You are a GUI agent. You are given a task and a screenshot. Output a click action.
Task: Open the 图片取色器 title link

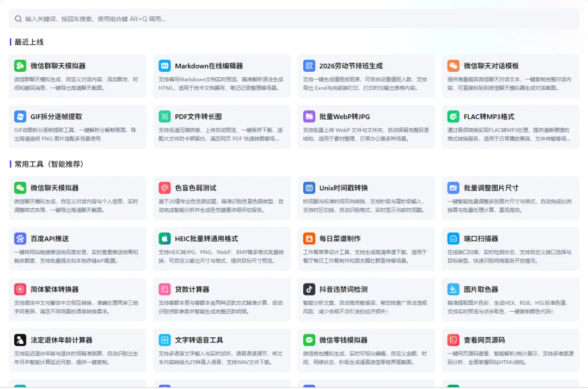(x=481, y=289)
